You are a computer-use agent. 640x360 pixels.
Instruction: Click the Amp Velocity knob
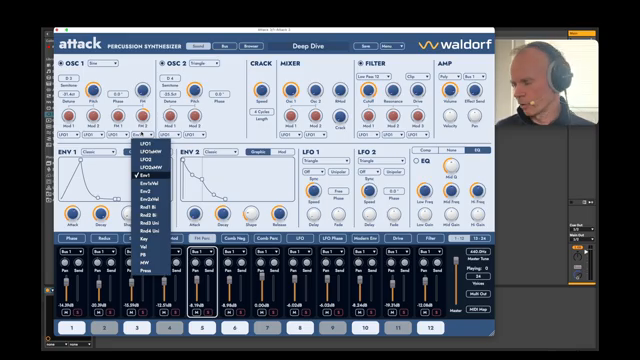click(450, 116)
